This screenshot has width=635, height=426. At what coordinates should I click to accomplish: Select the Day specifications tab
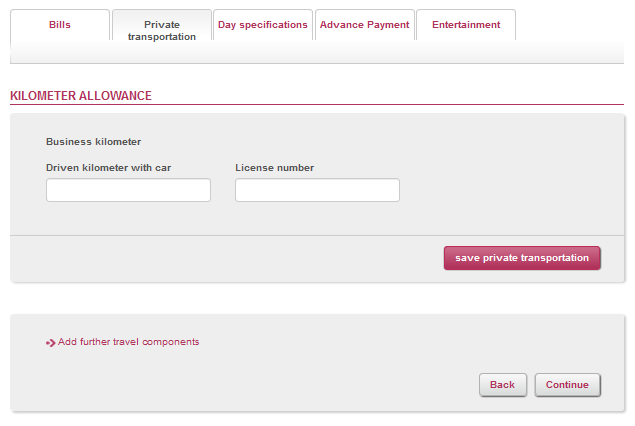(x=263, y=25)
